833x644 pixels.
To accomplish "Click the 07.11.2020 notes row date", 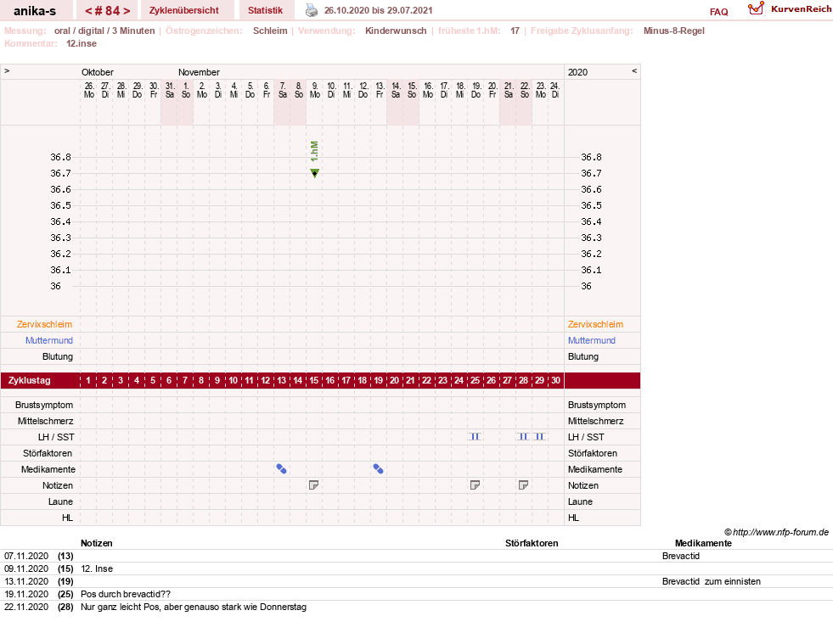I will pyautogui.click(x=26, y=556).
